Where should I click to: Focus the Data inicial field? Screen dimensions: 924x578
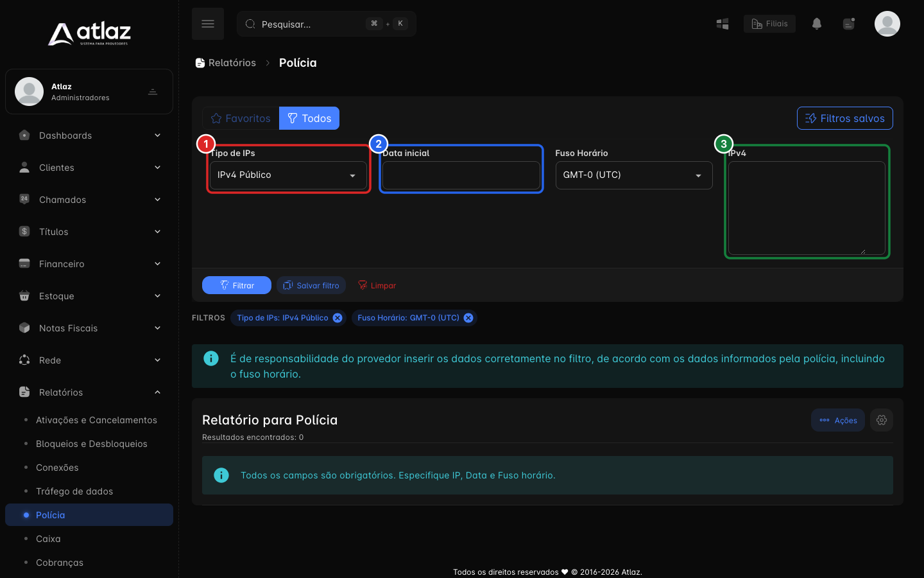click(x=461, y=175)
